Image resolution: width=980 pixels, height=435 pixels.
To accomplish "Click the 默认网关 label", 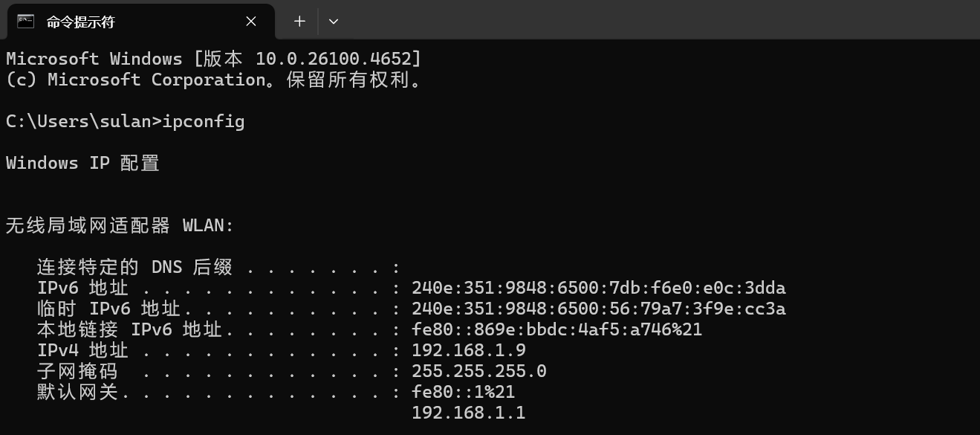I will (x=78, y=392).
